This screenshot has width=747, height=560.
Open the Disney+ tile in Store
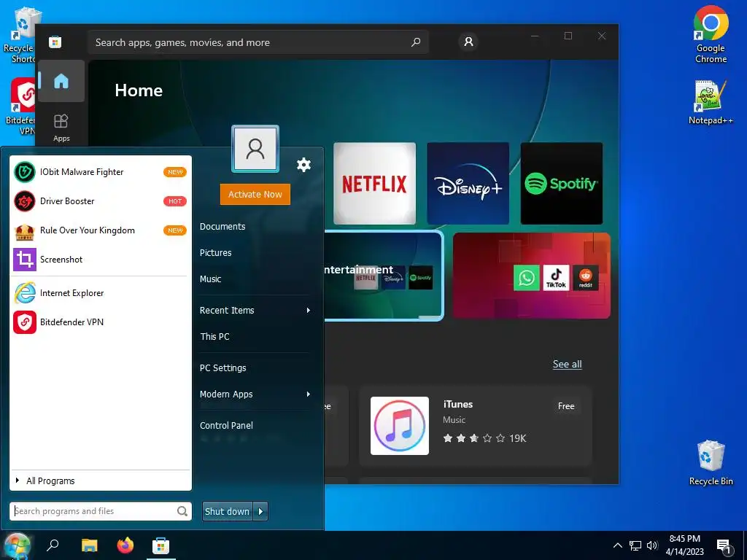(x=468, y=183)
